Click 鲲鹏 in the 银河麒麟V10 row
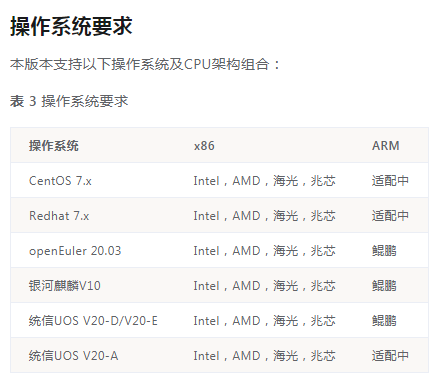Screen dimensions: 445x385 tap(384, 286)
